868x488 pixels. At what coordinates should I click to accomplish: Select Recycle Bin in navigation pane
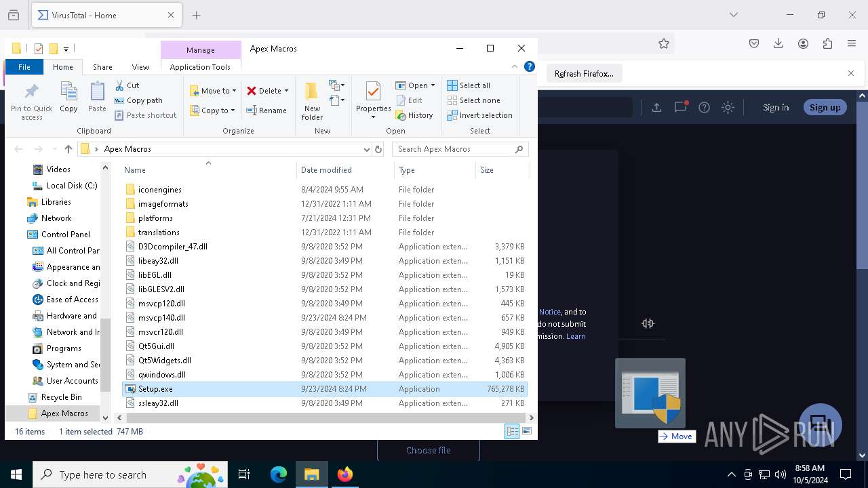(x=61, y=397)
